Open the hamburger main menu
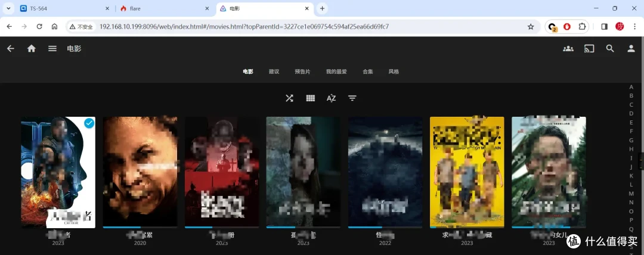The image size is (644, 255). pyautogui.click(x=52, y=48)
